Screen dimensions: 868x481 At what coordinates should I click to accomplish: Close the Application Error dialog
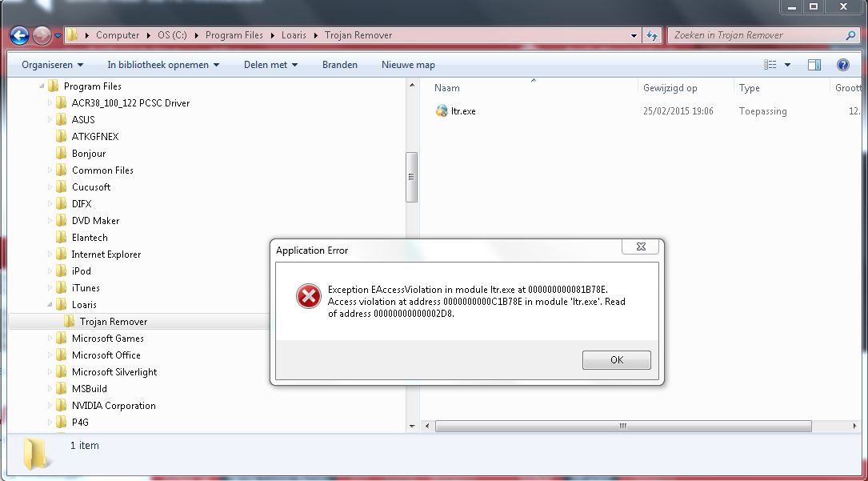641,247
